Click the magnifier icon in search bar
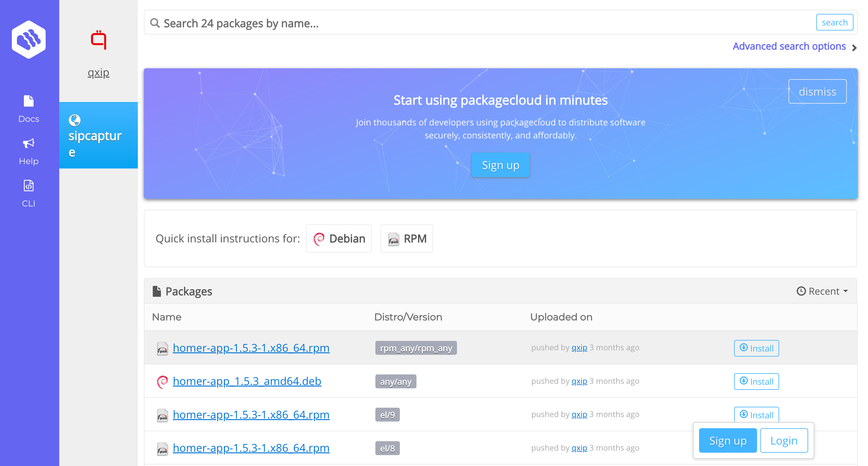The height and width of the screenshot is (466, 868). pyautogui.click(x=155, y=23)
